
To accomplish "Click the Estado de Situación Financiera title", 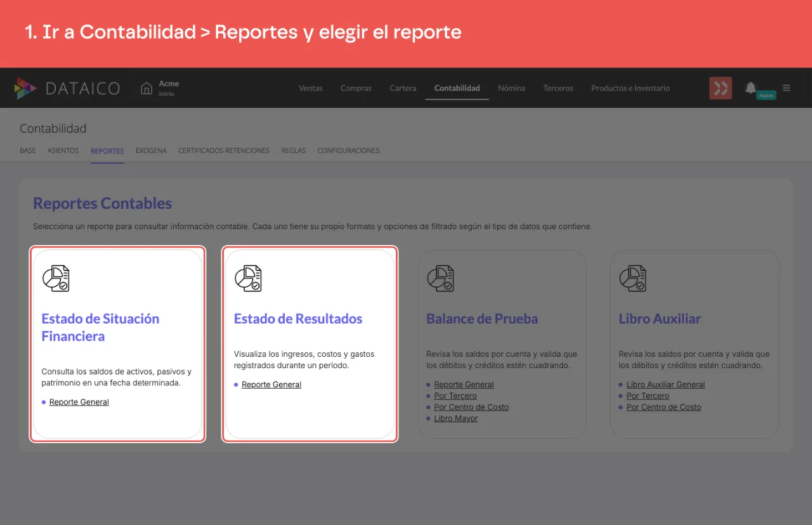I will click(x=100, y=328).
